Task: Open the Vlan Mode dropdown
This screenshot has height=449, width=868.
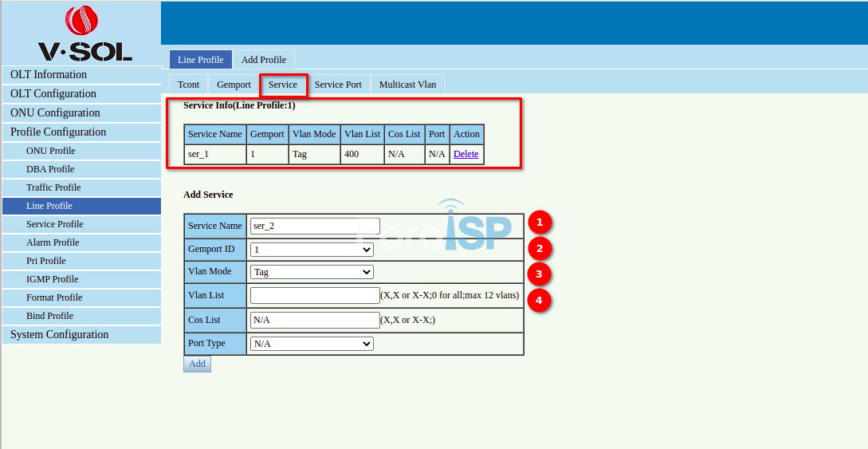Action: (312, 272)
